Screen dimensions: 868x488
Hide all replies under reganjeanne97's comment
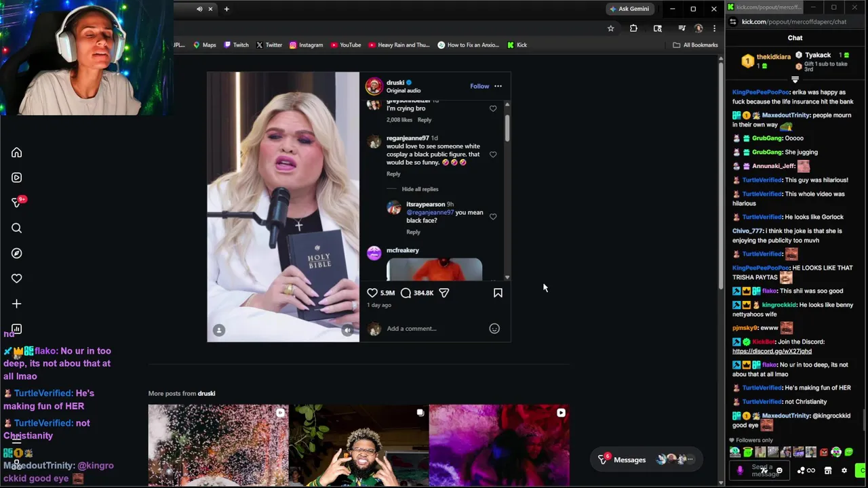point(420,189)
